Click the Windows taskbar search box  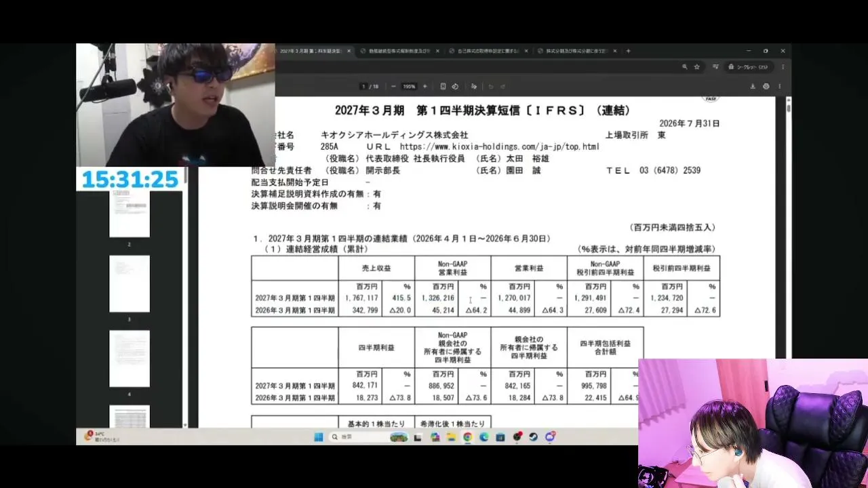(x=369, y=437)
